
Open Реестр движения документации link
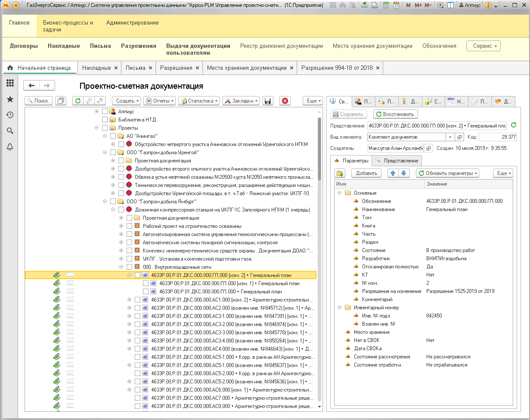(282, 46)
